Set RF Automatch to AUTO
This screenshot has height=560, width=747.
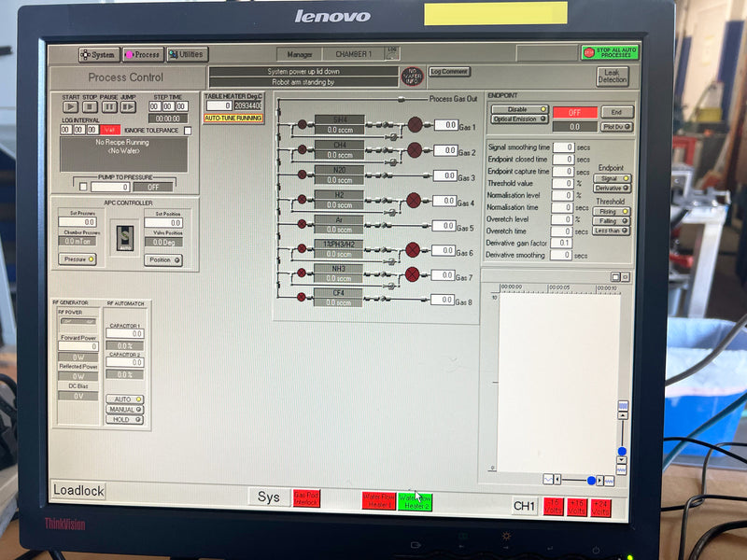pyautogui.click(x=124, y=399)
